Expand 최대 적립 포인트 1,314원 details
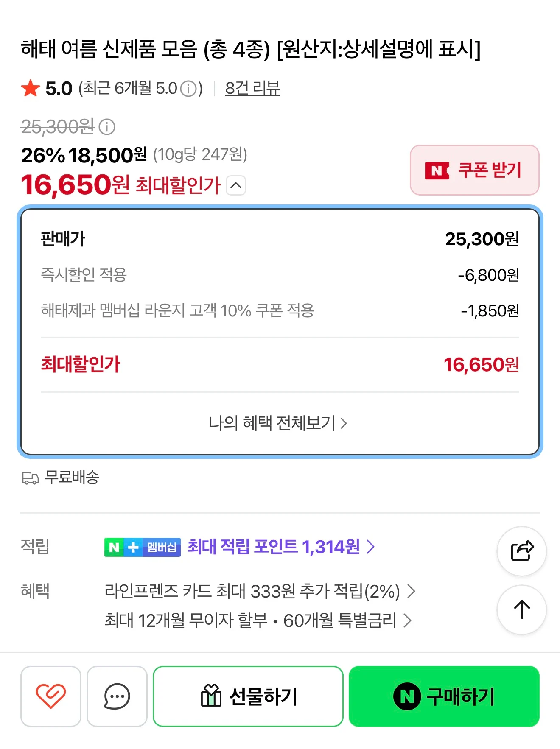This screenshot has width=560, height=749. point(281,547)
